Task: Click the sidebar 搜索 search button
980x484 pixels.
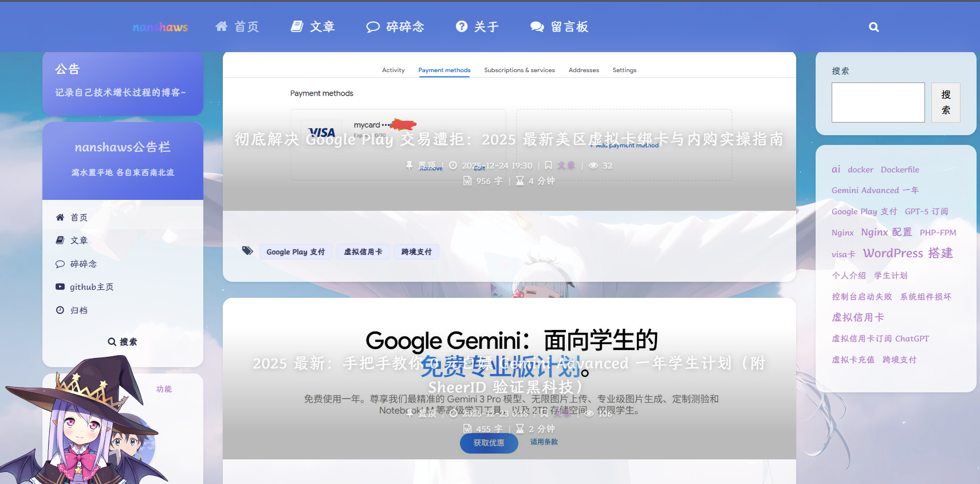Action: tap(123, 342)
